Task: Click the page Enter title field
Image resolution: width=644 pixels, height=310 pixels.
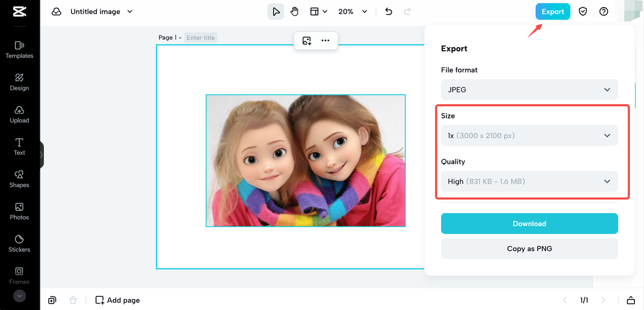Action: coord(201,38)
